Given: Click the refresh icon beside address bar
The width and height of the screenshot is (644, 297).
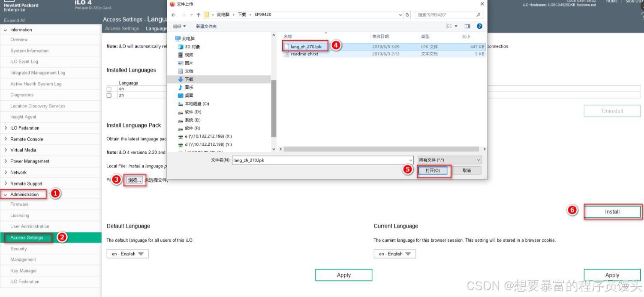Looking at the screenshot, I should (407, 15).
